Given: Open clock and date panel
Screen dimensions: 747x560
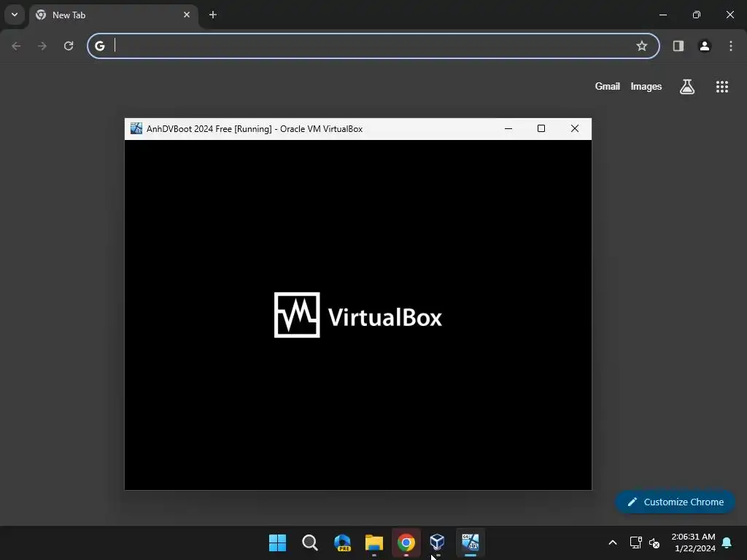Looking at the screenshot, I should click(x=693, y=542).
